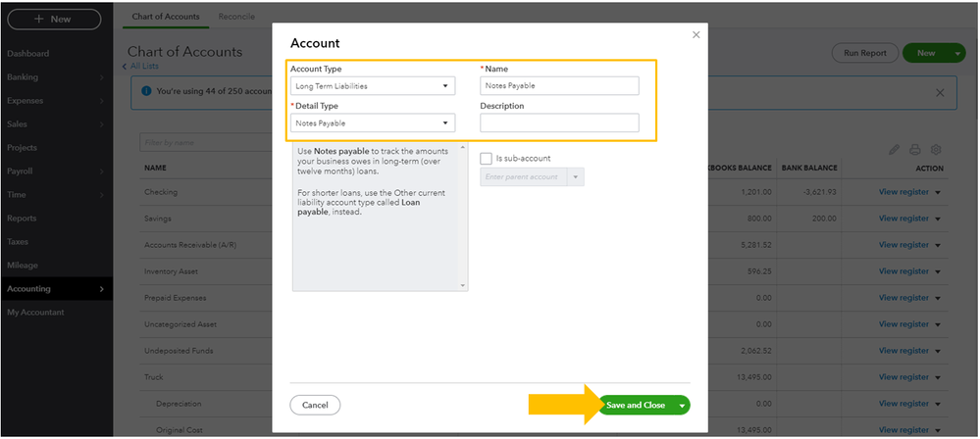Expand Expenses sidebar submenu chevron
980x439 pixels.
[x=102, y=101]
